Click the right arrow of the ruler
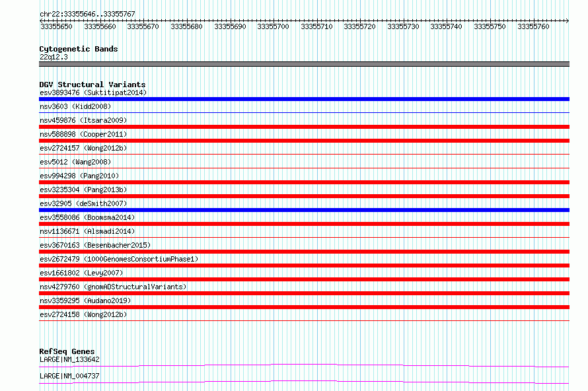 (x=568, y=20)
